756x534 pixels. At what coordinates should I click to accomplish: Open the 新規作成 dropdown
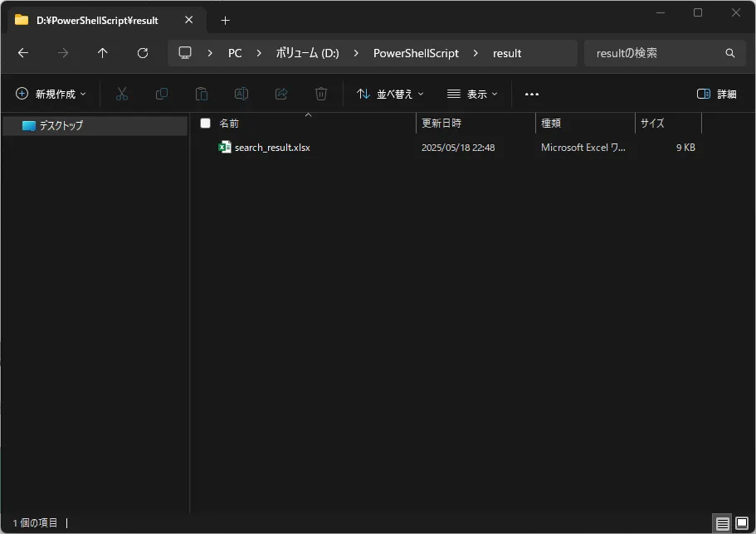[x=51, y=94]
